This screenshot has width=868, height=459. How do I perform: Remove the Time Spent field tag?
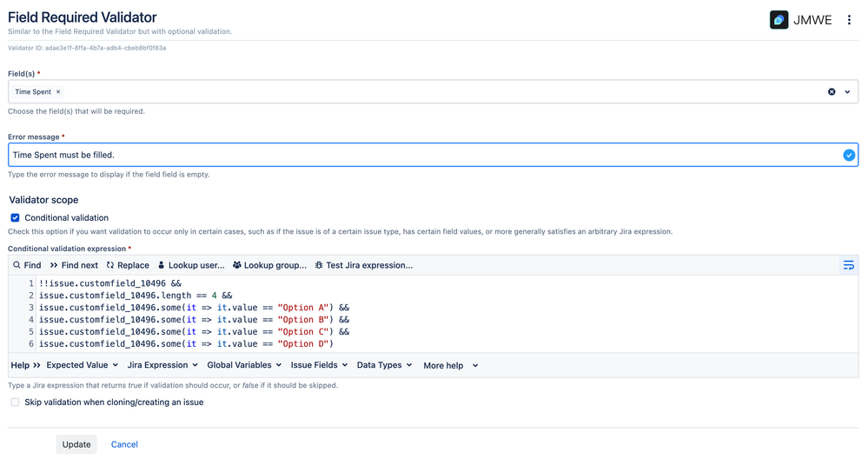pos(58,92)
